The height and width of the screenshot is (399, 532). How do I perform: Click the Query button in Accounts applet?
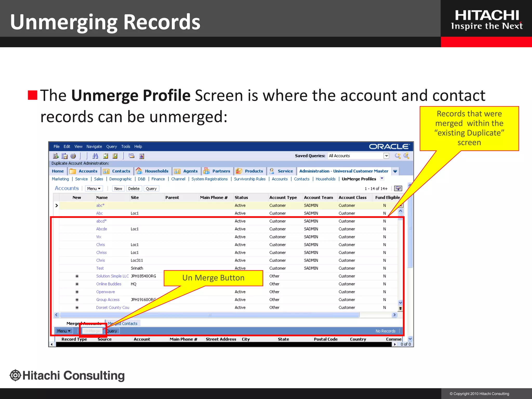click(151, 189)
